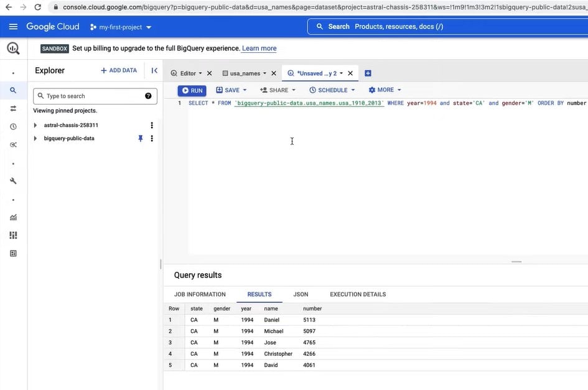Open the MORE settings dropdown

(385, 90)
